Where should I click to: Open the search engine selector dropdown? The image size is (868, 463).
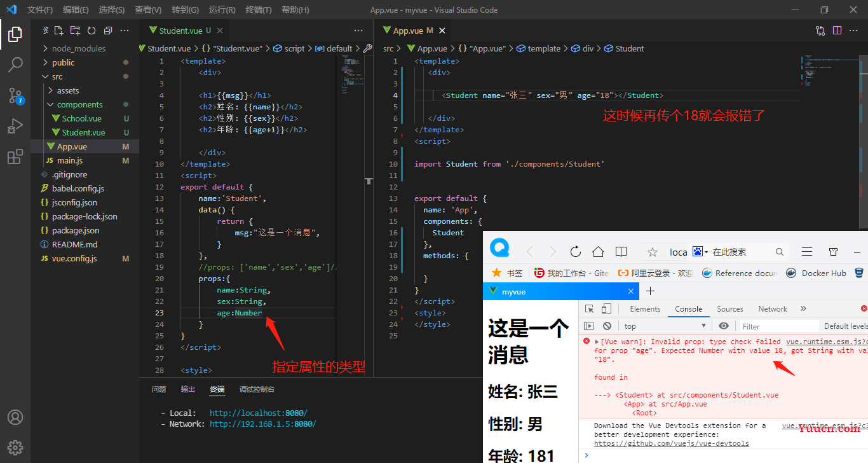(x=700, y=252)
